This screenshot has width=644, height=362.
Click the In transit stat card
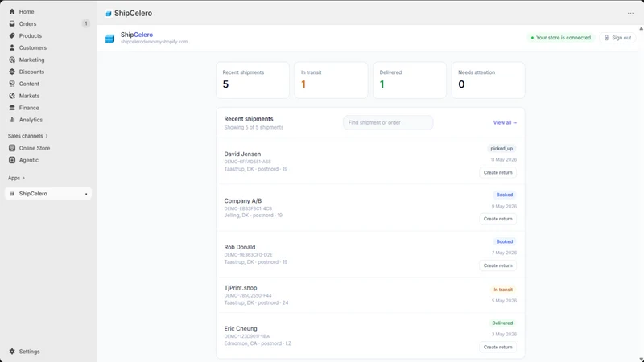[x=331, y=80]
